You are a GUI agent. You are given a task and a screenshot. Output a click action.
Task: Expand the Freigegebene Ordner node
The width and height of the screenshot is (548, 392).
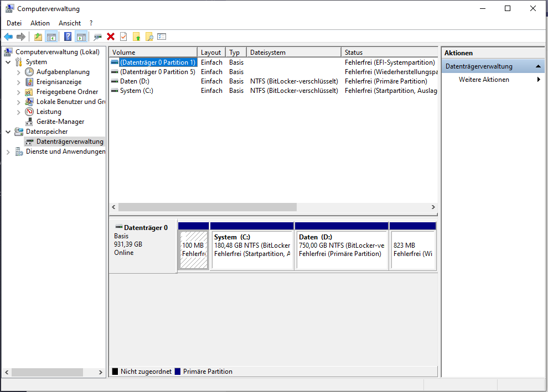(x=18, y=92)
